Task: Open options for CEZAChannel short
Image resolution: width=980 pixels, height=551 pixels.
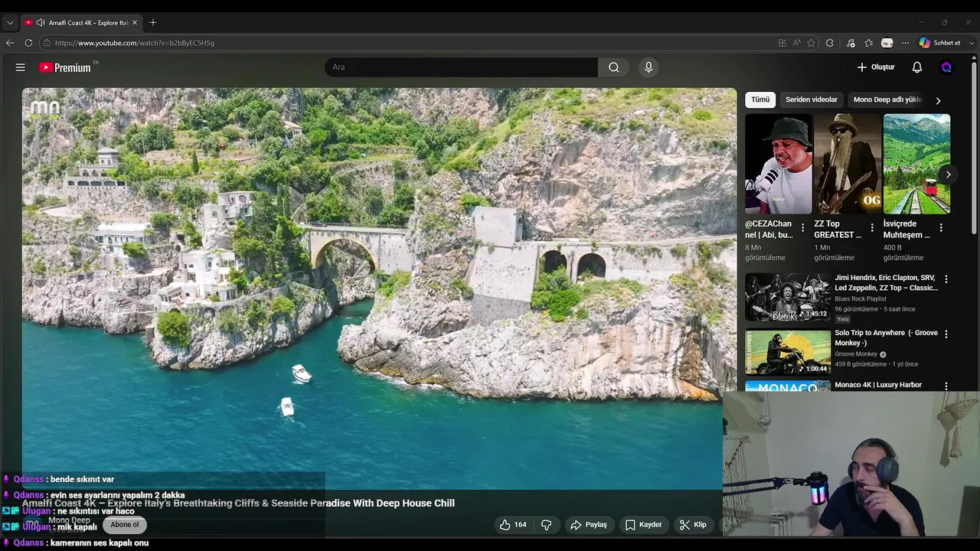Action: [802, 227]
